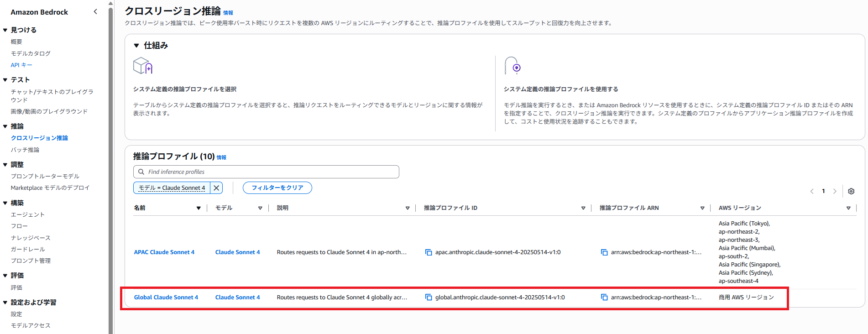Viewport: 868px width, 334px height.
Task: Focus the Find inference profiles search field
Action: click(x=266, y=172)
